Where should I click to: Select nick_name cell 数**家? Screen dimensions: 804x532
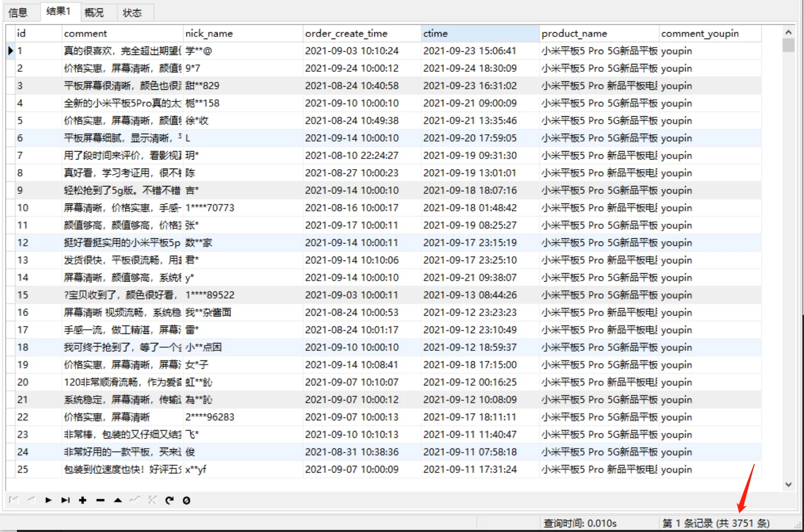[x=243, y=242]
